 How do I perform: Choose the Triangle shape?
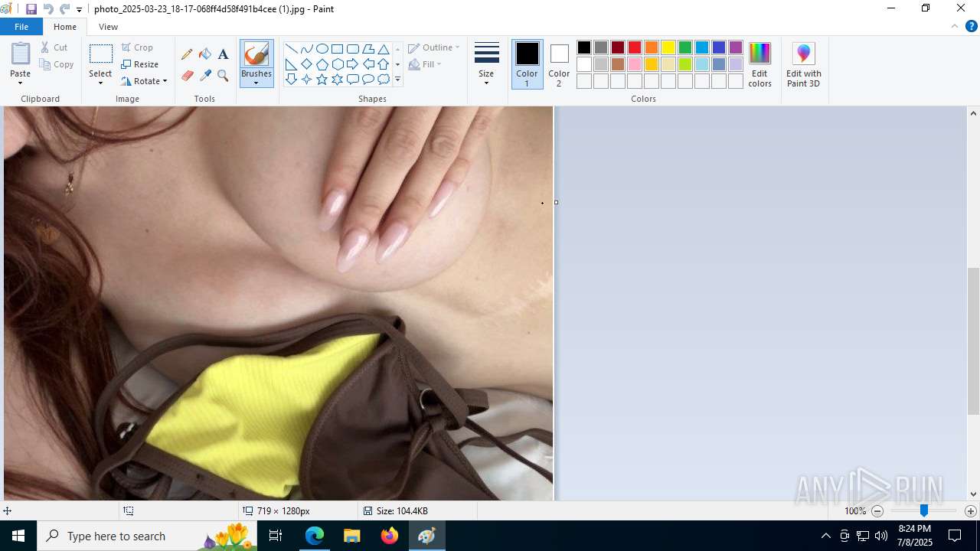coord(384,48)
